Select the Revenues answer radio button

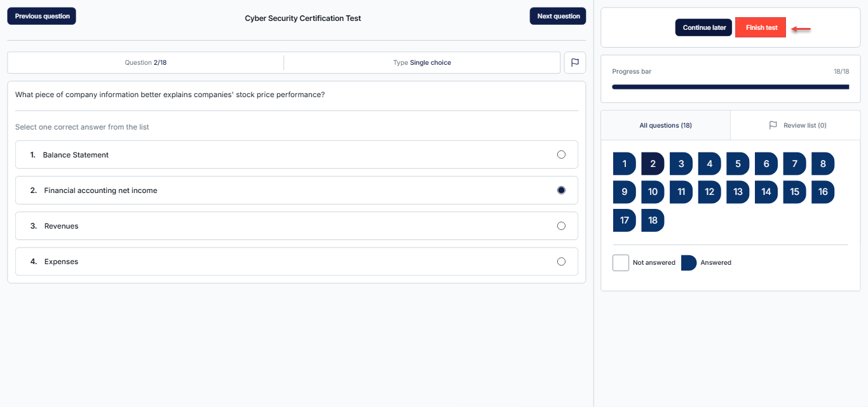click(561, 225)
